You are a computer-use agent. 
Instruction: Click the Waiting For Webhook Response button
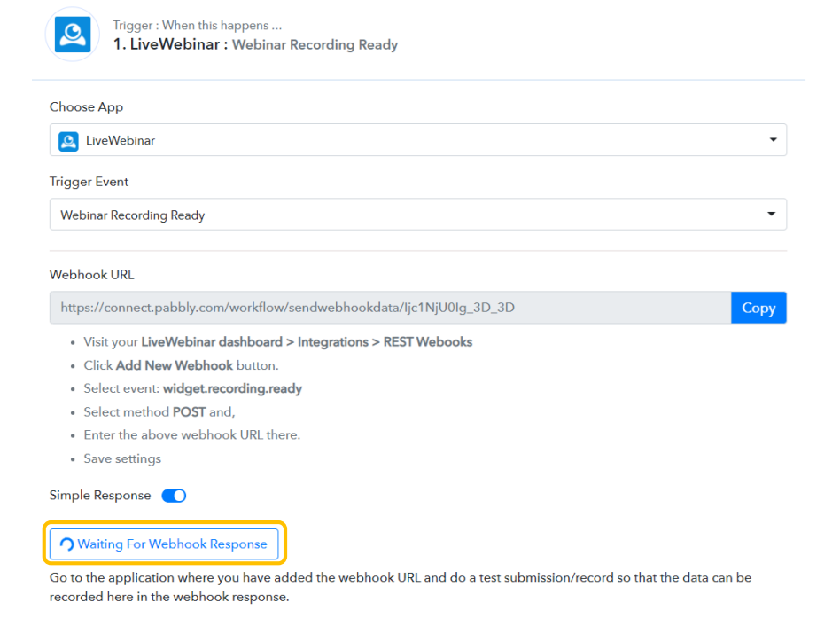pos(164,544)
